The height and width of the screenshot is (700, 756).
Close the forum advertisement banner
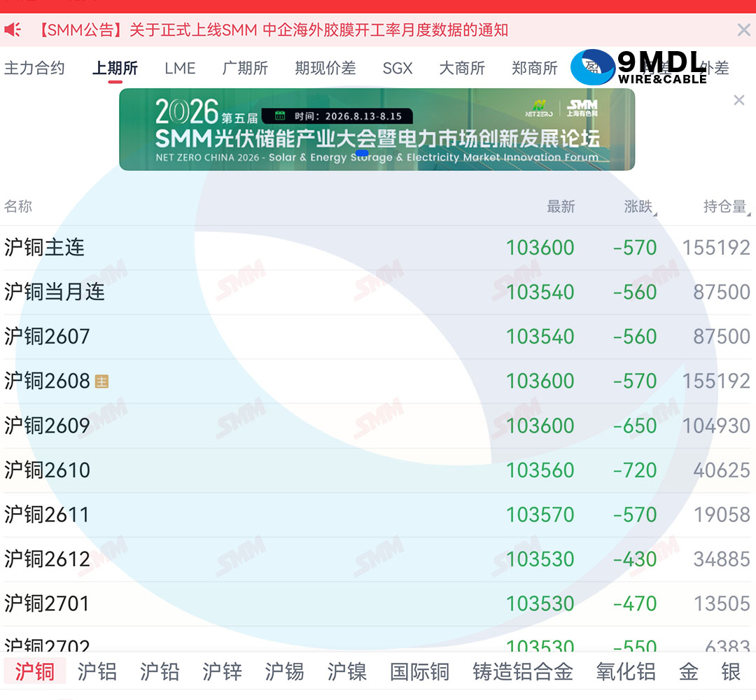(x=738, y=100)
